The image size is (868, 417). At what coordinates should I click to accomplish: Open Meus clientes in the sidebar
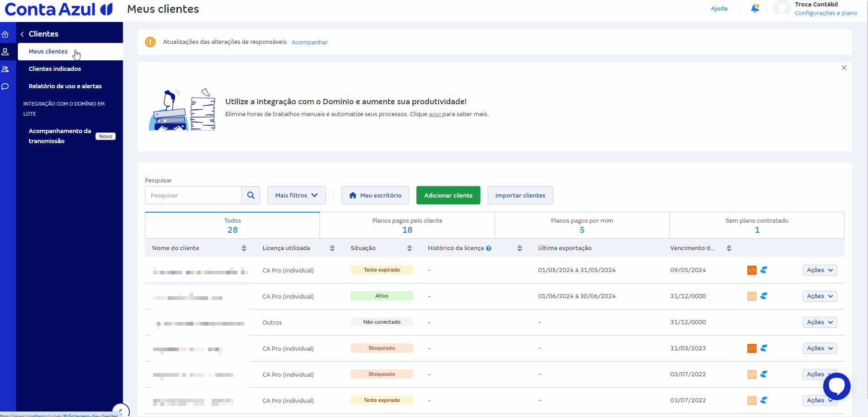(x=70, y=52)
